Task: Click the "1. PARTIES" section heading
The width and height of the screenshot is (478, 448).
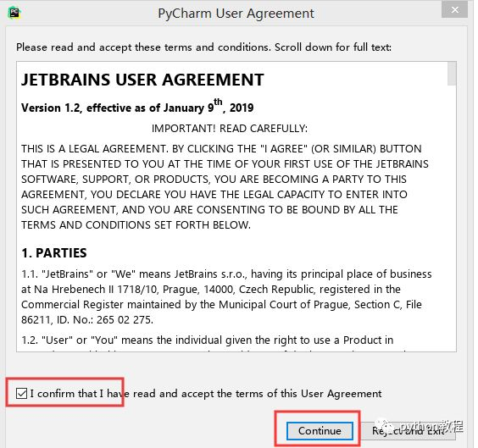Action: [54, 253]
